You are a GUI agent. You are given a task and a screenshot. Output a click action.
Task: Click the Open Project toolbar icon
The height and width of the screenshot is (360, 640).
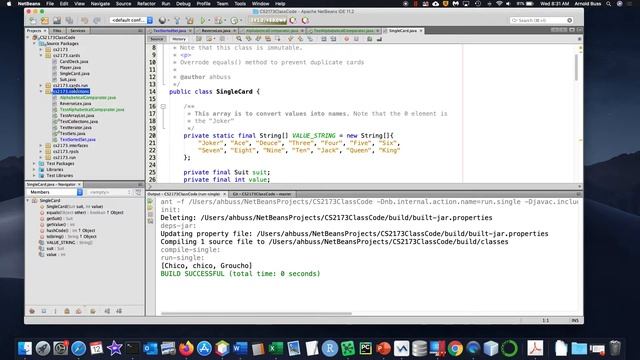[x=57, y=20]
